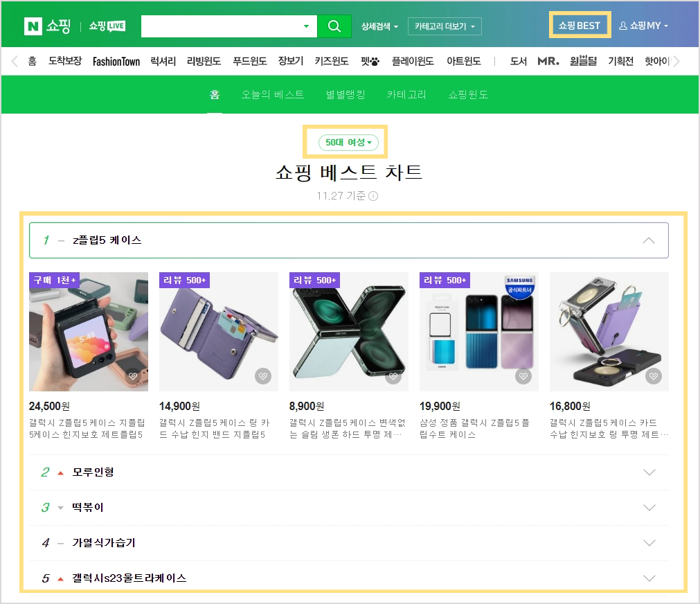700x604 pixels.
Task: Open 리빙윈도 category
Action: (x=204, y=61)
